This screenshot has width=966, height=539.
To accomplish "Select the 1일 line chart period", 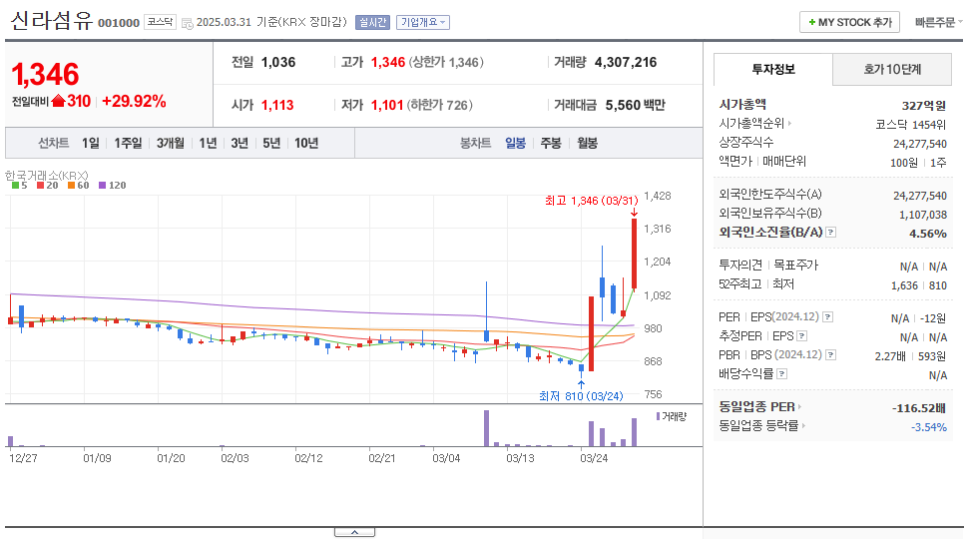I will [x=91, y=143].
